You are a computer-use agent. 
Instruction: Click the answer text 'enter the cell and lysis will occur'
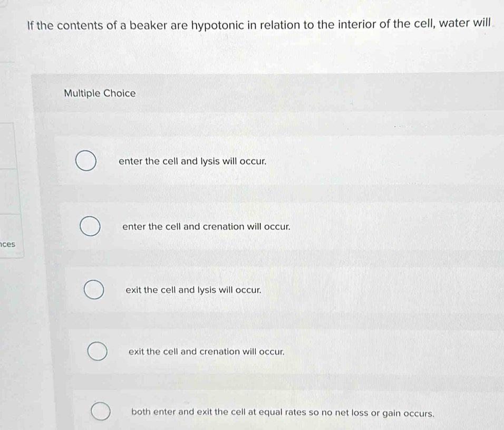point(192,161)
